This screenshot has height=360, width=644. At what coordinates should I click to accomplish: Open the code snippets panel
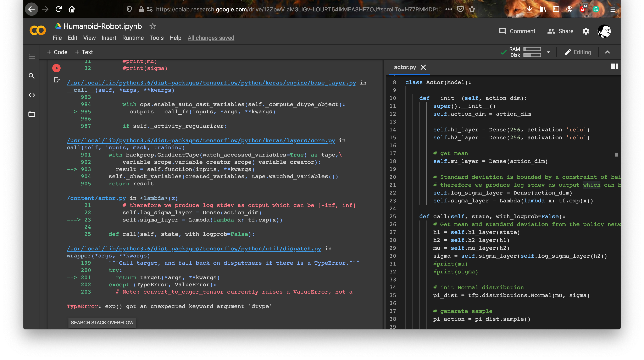(x=32, y=95)
